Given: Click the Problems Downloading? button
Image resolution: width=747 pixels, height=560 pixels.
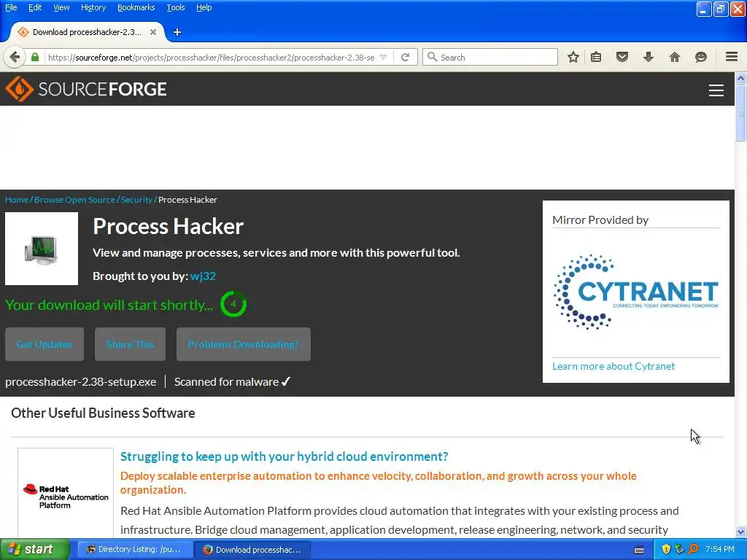Looking at the screenshot, I should (244, 344).
